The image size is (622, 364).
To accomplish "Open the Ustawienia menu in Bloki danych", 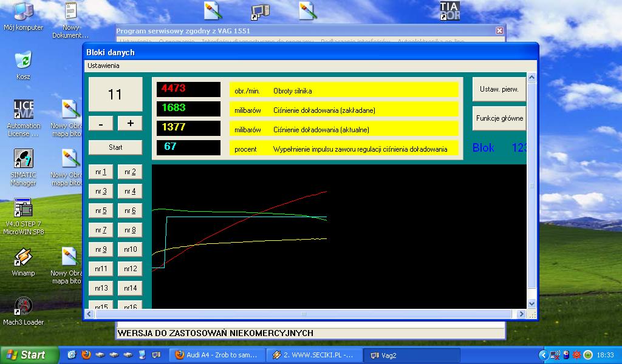I will coord(103,66).
